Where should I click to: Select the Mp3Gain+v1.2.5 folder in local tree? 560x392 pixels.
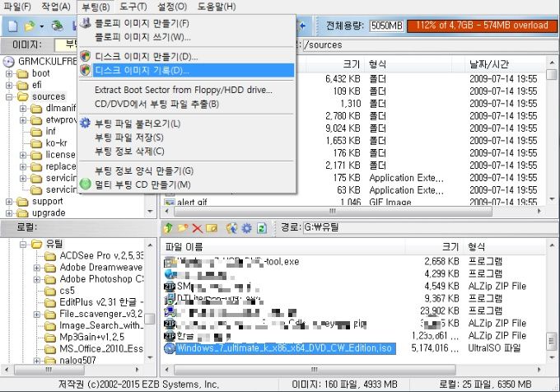(x=92, y=338)
